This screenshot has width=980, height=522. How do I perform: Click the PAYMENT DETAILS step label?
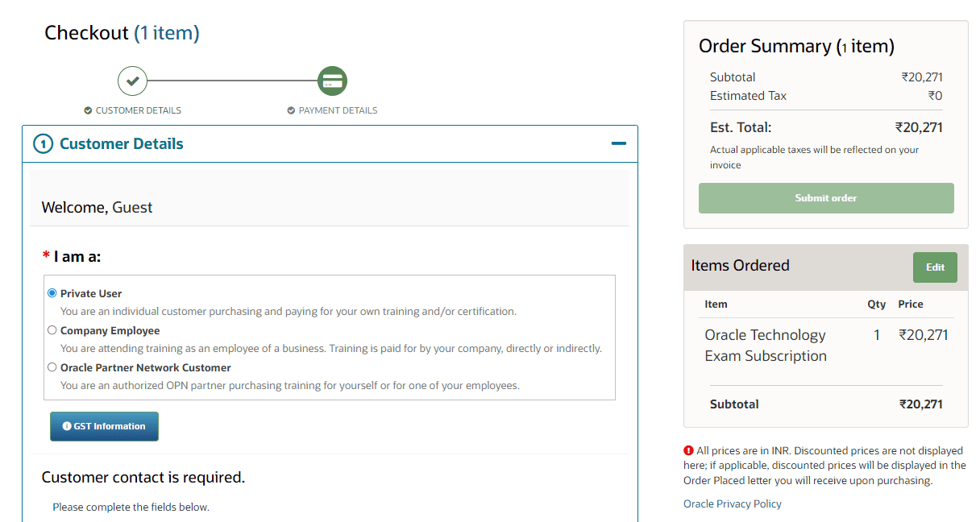pos(338,110)
